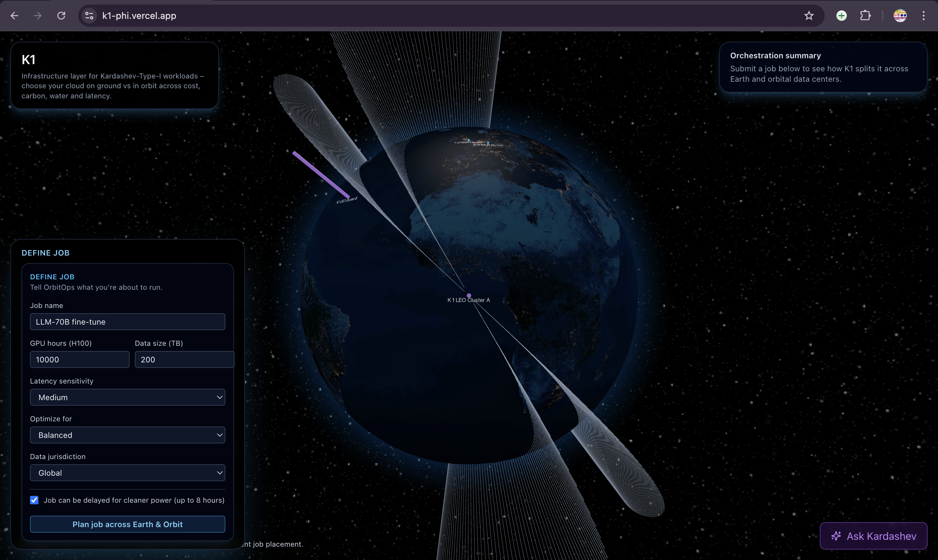Reload the page with refresh icon
This screenshot has width=938, height=560.
point(61,16)
